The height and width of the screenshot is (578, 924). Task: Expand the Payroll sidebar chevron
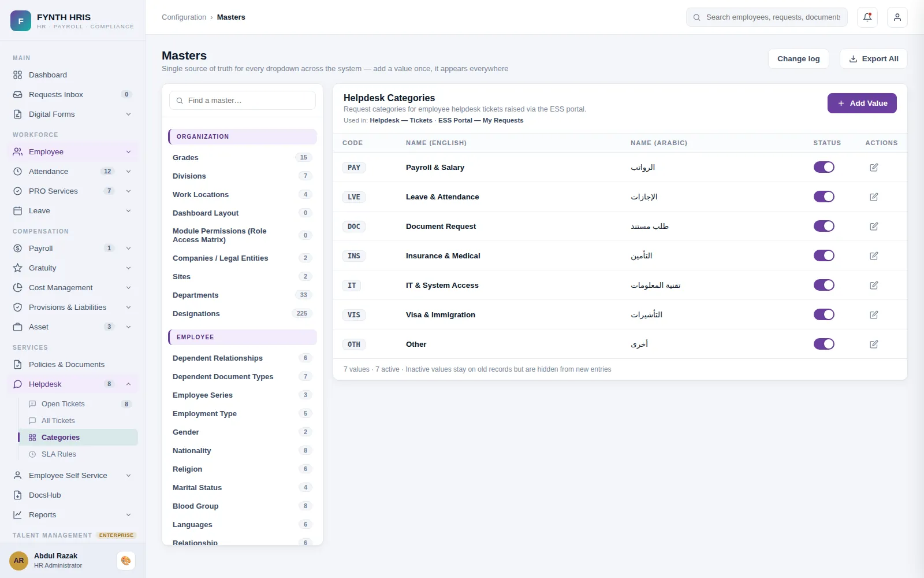click(x=128, y=248)
